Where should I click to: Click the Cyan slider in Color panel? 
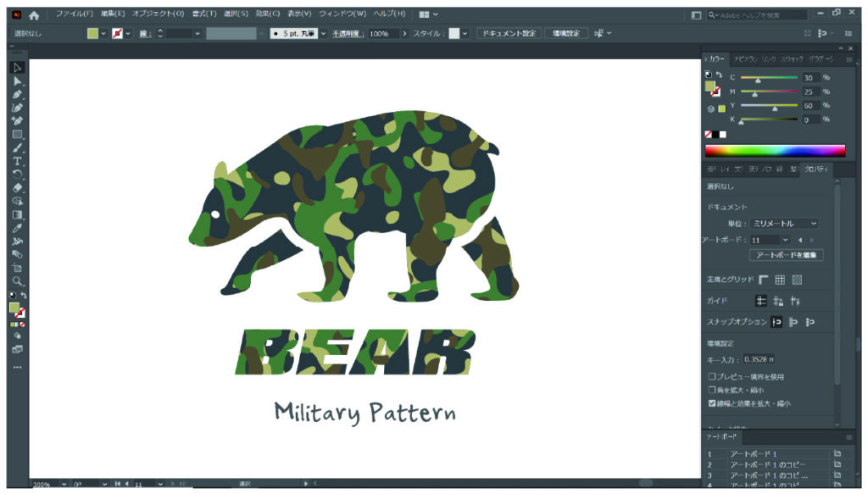(x=769, y=78)
